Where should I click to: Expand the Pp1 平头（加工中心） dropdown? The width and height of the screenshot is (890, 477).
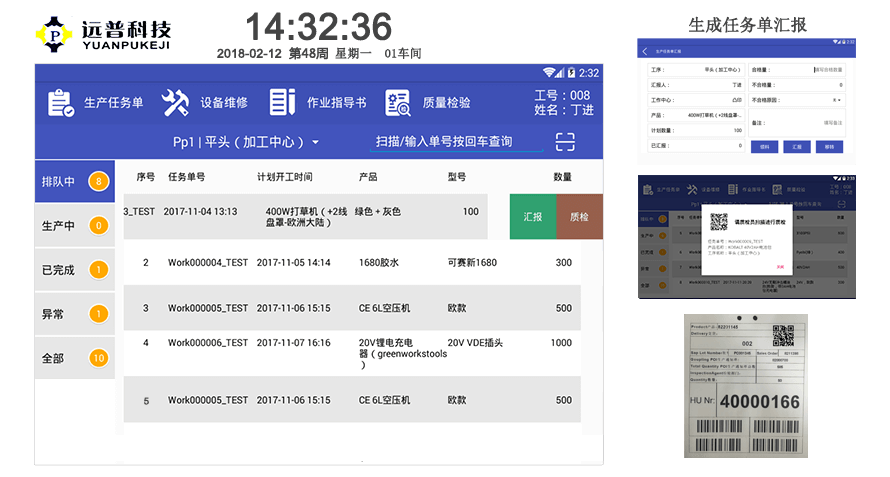[x=246, y=143]
